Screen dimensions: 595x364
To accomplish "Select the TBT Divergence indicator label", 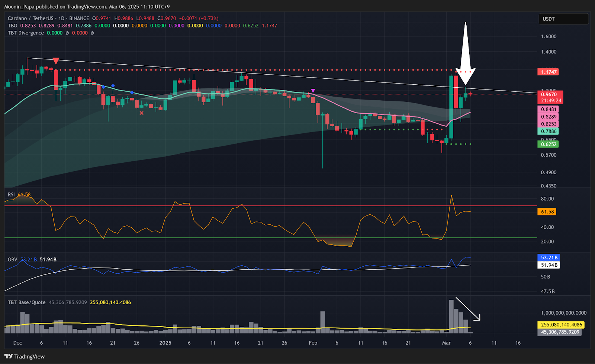I will click(x=26, y=33).
